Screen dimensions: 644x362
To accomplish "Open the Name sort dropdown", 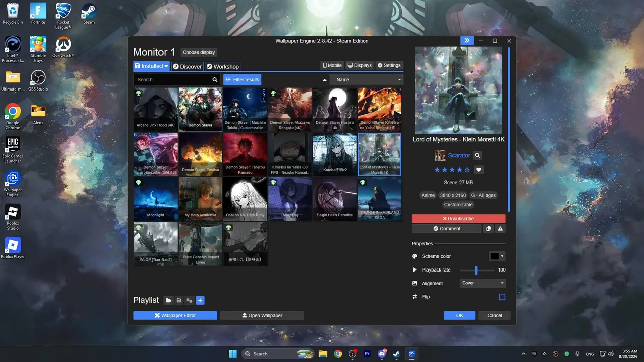I will [366, 79].
